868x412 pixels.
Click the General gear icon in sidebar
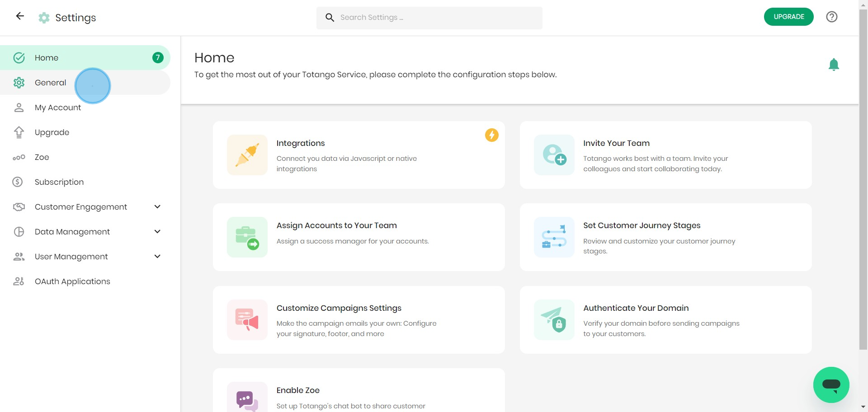[19, 83]
